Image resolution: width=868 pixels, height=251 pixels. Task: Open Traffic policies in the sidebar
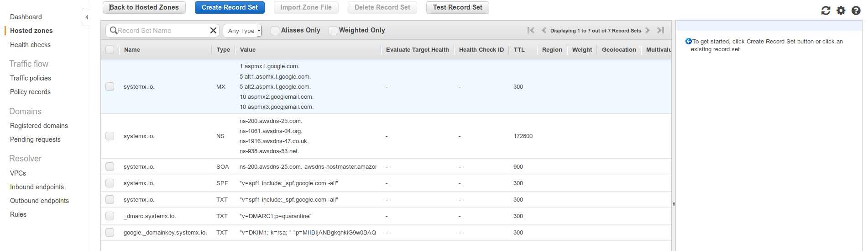click(31, 78)
